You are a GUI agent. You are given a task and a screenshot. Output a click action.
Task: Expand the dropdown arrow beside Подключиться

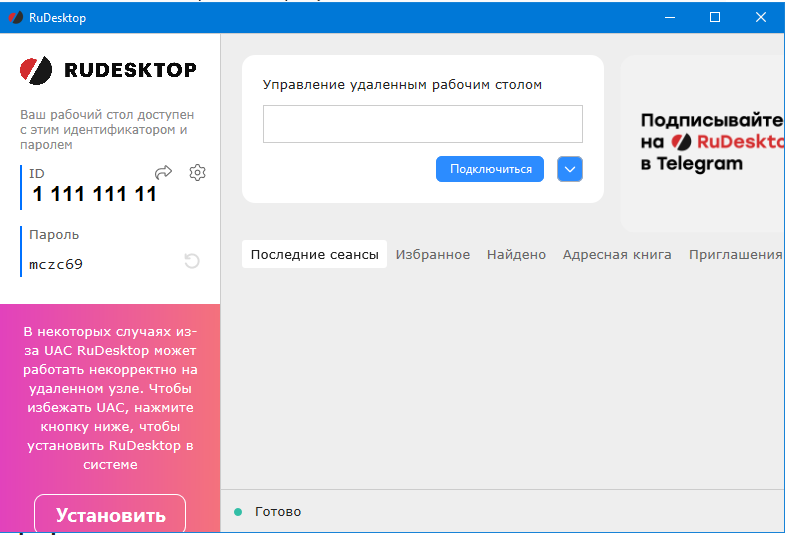click(570, 169)
